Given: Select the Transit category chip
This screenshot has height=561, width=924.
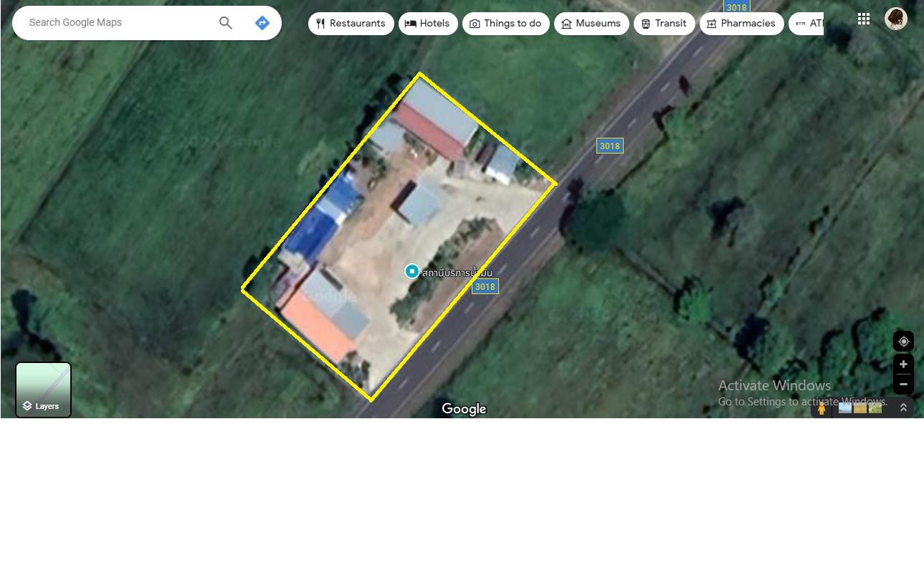Looking at the screenshot, I should tap(665, 24).
